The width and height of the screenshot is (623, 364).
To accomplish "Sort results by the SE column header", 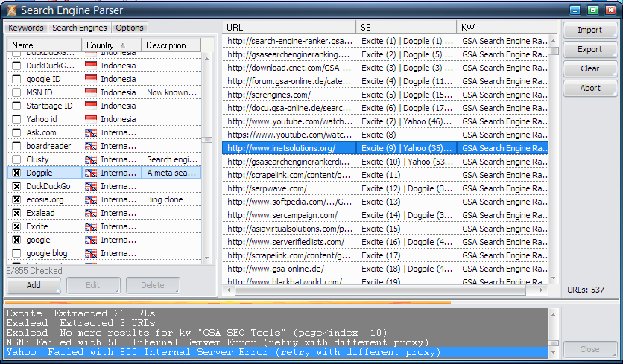I will [406, 27].
